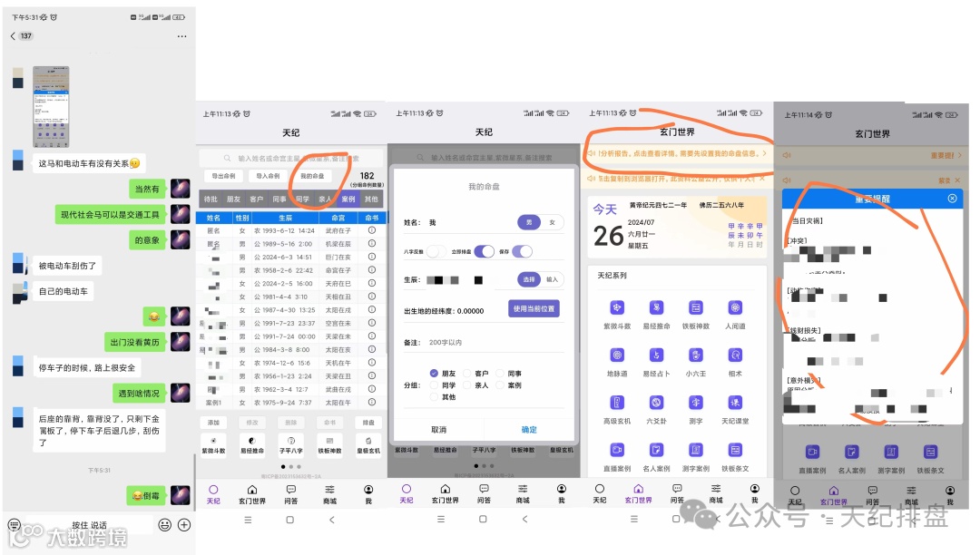This screenshot has width=980, height=555.
Task: Tap the 导入命例 button
Action: point(268,176)
